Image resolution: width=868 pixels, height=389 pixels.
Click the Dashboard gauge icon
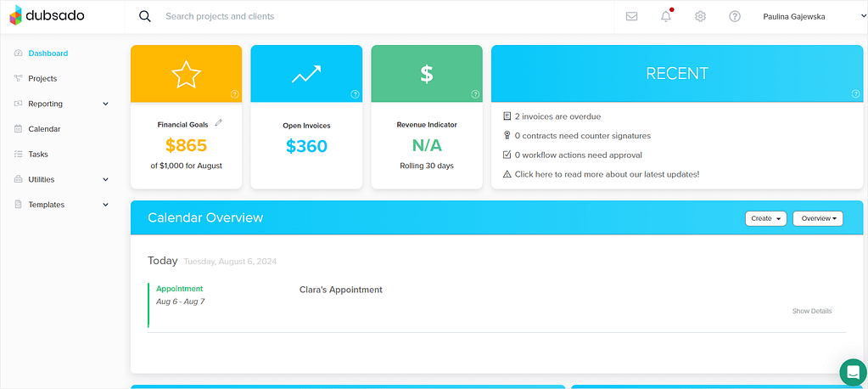click(18, 54)
